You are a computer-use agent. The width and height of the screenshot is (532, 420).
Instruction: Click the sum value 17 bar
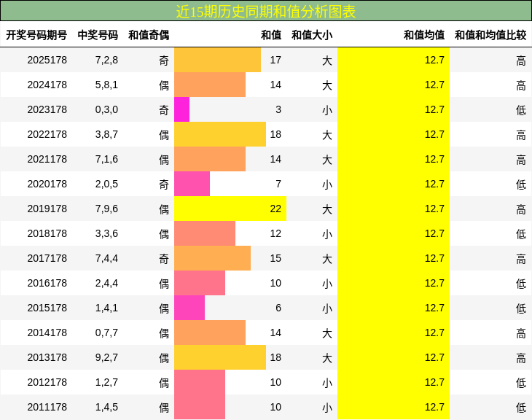point(217,60)
